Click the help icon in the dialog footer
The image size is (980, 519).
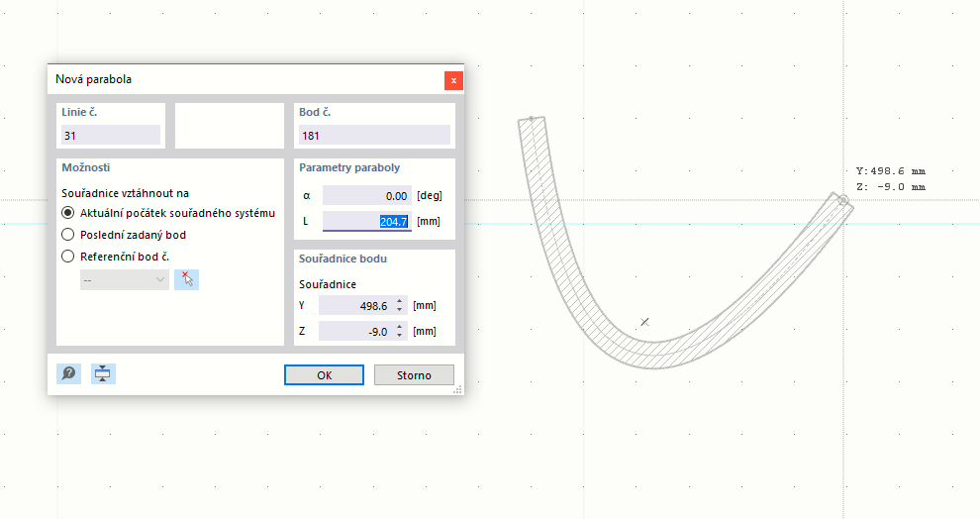point(68,374)
